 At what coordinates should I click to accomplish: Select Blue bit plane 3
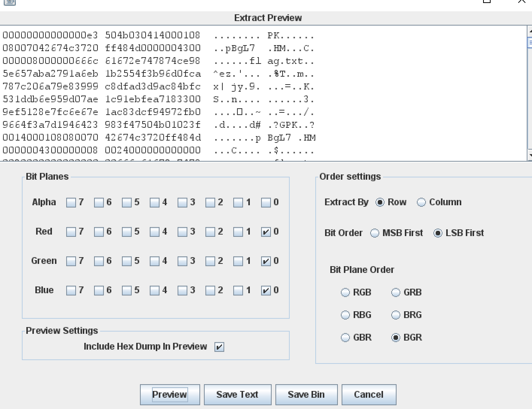point(182,291)
